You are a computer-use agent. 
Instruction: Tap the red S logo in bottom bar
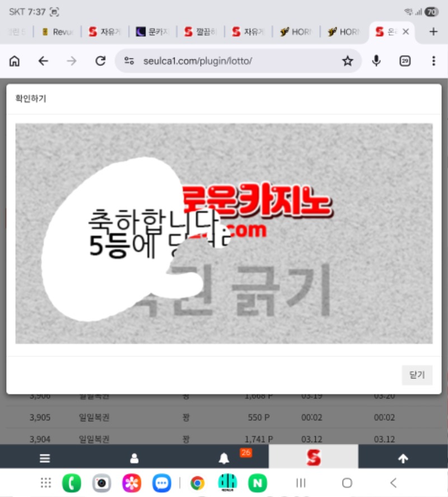click(314, 458)
